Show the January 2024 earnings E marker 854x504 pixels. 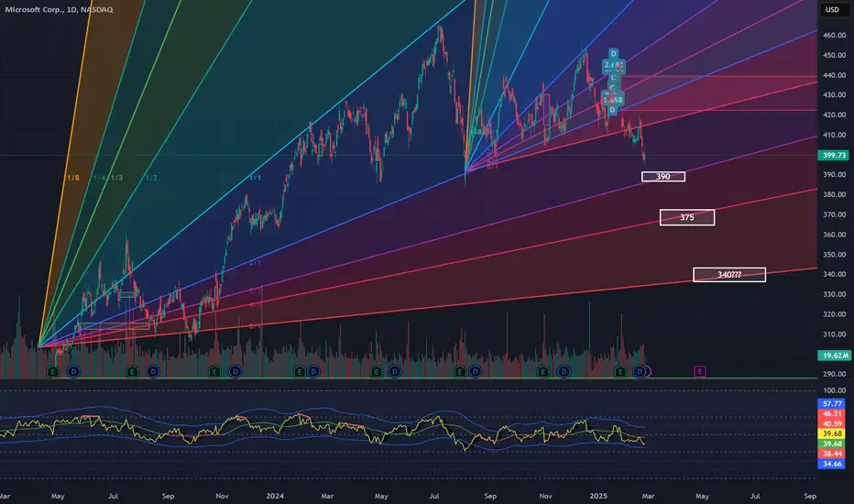click(x=299, y=372)
